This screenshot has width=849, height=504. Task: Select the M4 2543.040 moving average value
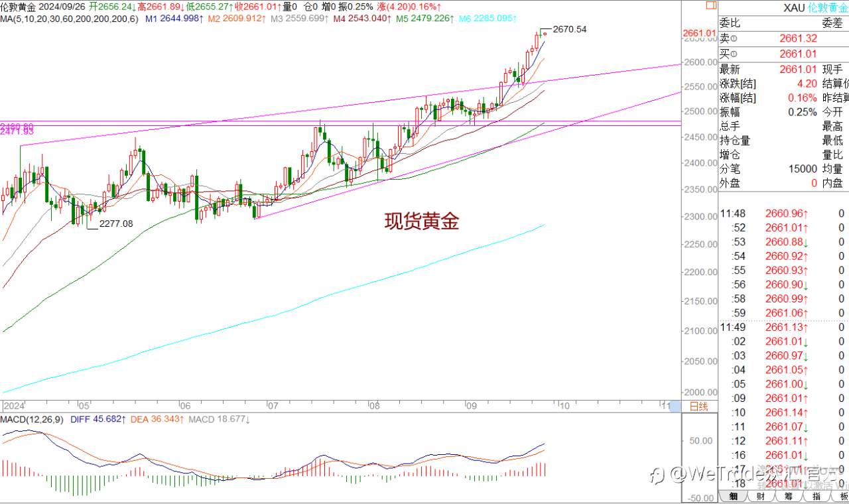361,19
